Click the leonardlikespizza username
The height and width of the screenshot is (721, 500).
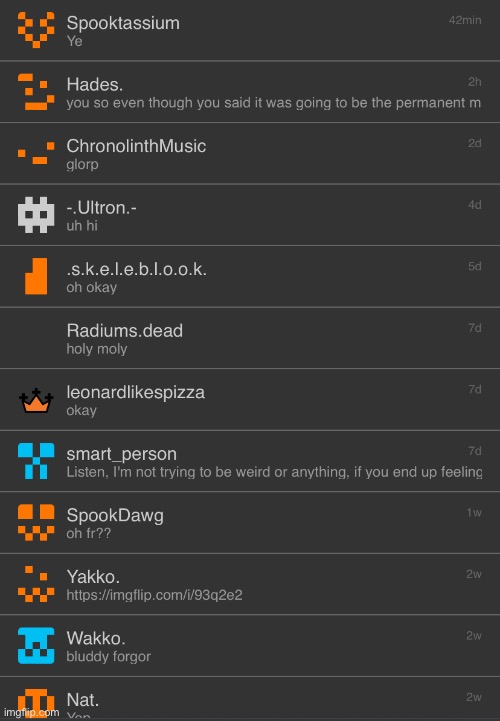pyautogui.click(x=136, y=392)
